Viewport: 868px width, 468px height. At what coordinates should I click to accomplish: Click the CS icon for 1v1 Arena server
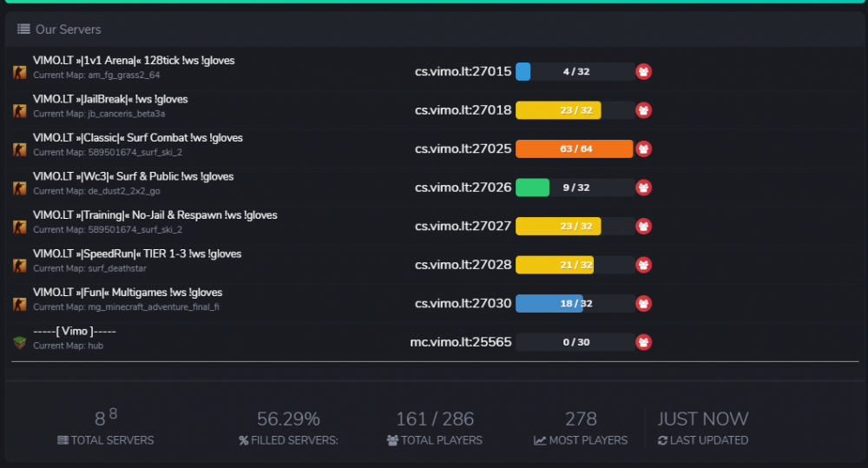pos(20,72)
